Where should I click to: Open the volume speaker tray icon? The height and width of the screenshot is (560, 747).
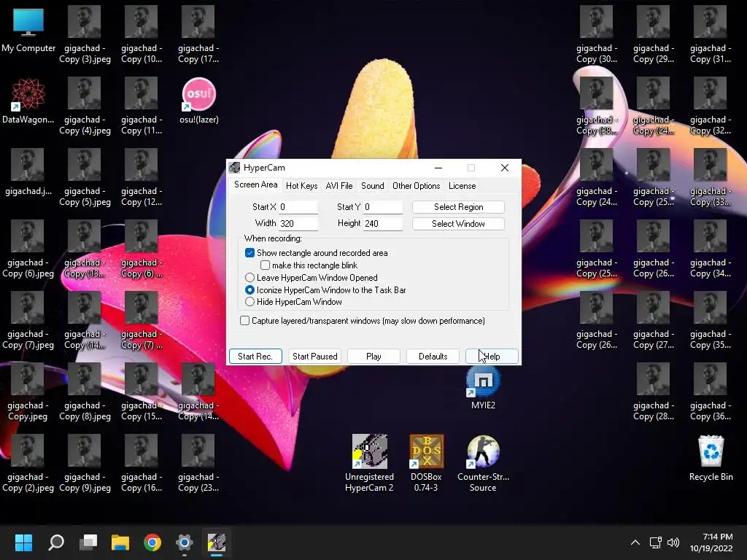coord(673,542)
